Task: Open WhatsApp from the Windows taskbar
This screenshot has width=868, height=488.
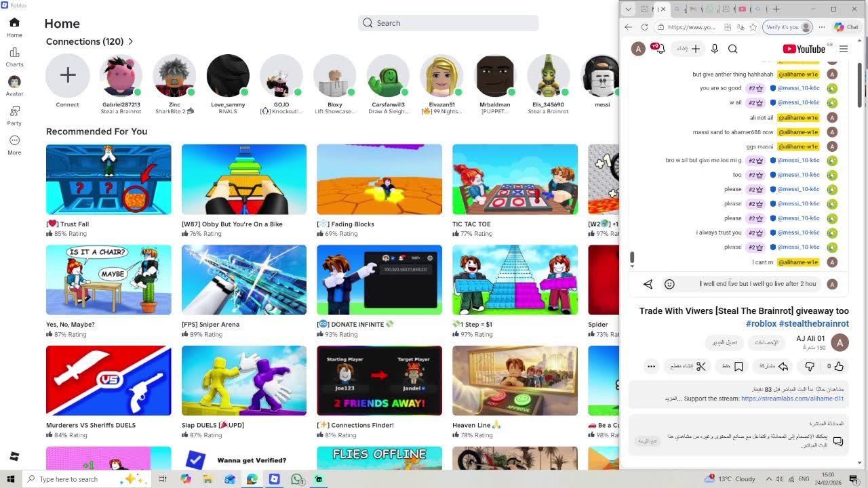Action: [x=296, y=479]
